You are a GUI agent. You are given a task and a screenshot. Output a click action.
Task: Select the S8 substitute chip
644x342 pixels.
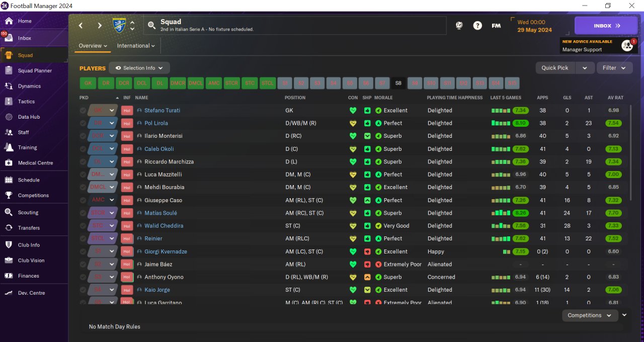tap(398, 83)
